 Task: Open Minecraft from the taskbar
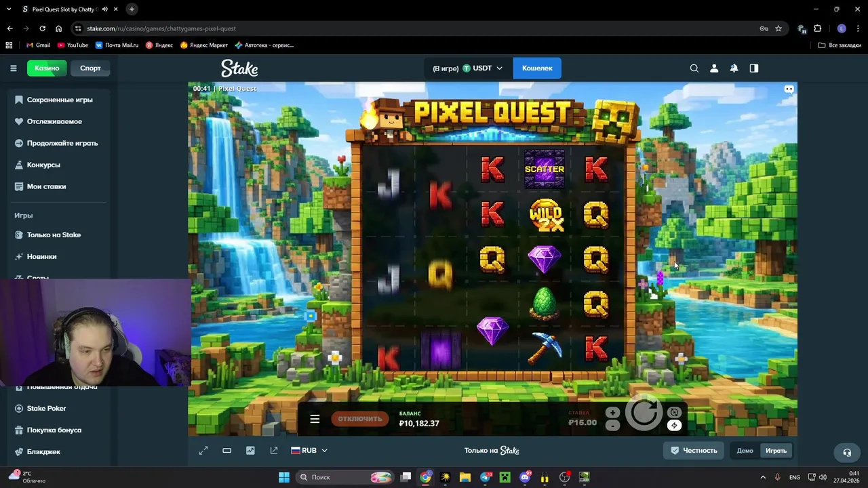(x=505, y=477)
